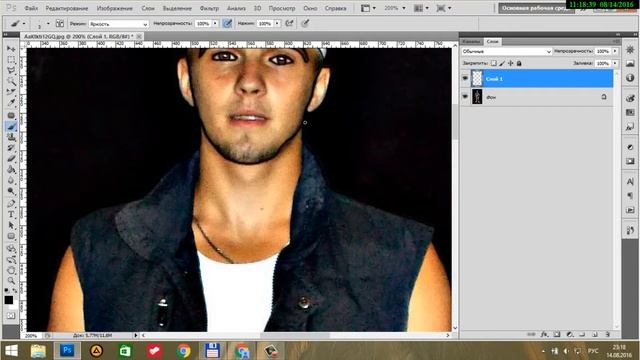Image resolution: width=640 pixels, height=360 pixels.
Task: Toggle lock transparent pixels
Action: (x=493, y=63)
